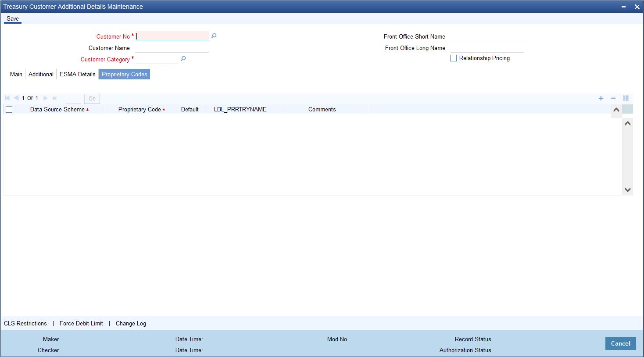Image resolution: width=644 pixels, height=357 pixels.
Task: Click the Authorization Status label
Action: [x=465, y=350]
